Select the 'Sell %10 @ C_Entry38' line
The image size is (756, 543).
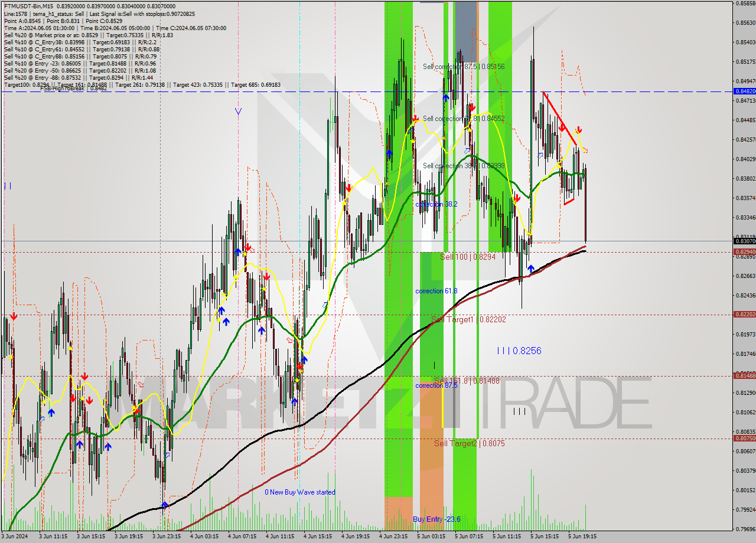(x=80, y=42)
